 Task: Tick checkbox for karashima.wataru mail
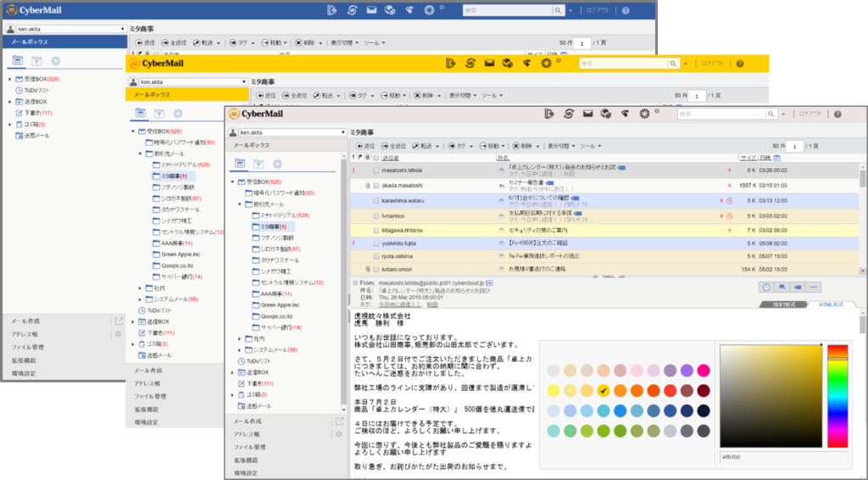point(376,201)
